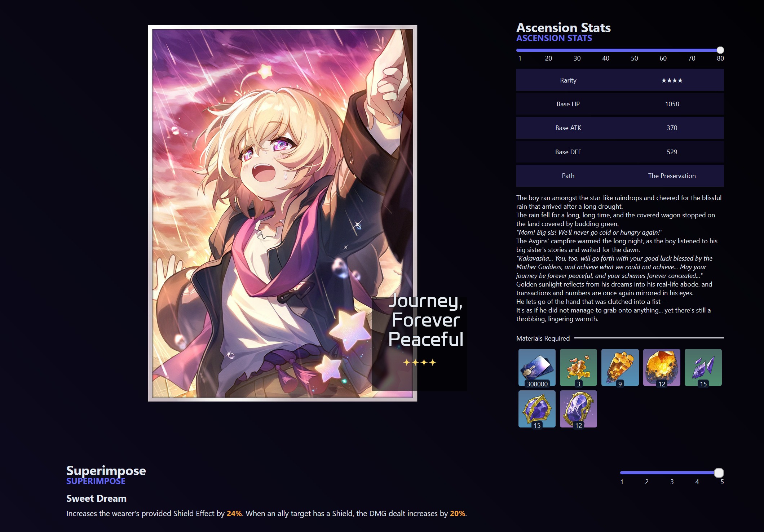Click the blue-background gold crystal material with 9

(x=620, y=367)
